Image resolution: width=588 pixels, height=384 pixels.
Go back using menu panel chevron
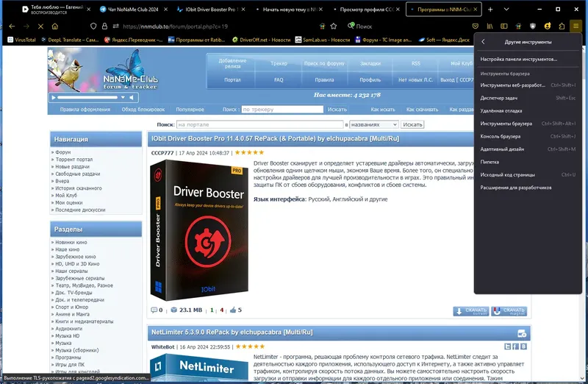483,42
